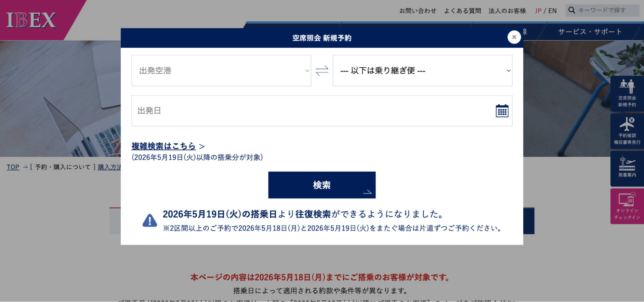This screenshot has height=302, width=644.
Task: Open the calendar date picker icon
Action: click(502, 111)
